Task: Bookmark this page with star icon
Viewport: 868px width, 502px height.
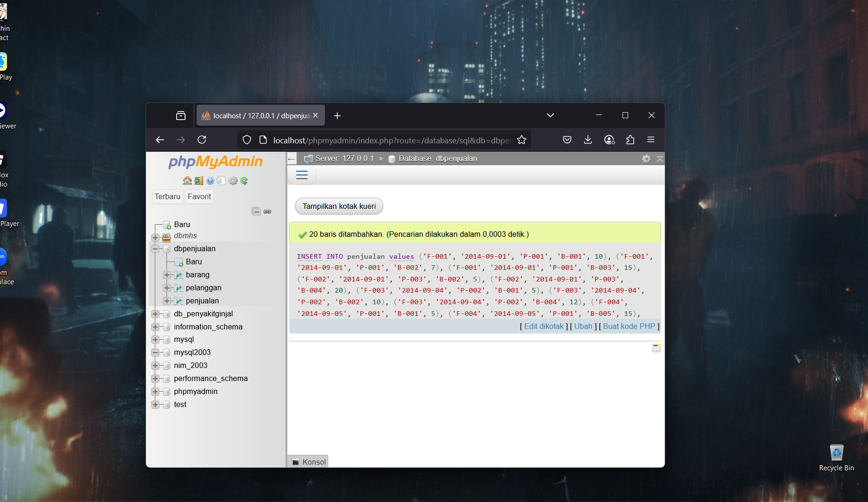Action: tap(521, 140)
